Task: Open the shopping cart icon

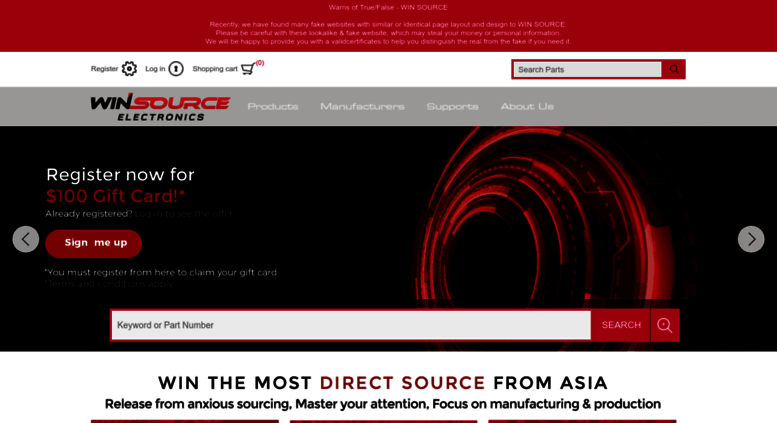Action: pyautogui.click(x=248, y=69)
